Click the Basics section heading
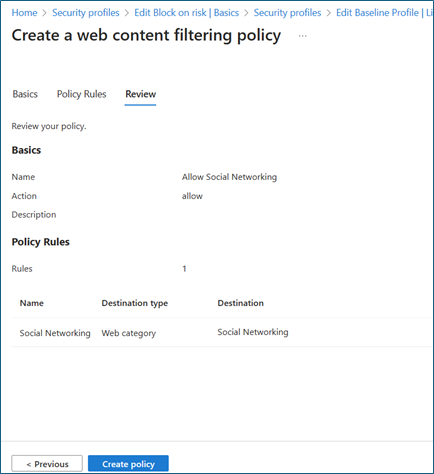 pos(26,150)
